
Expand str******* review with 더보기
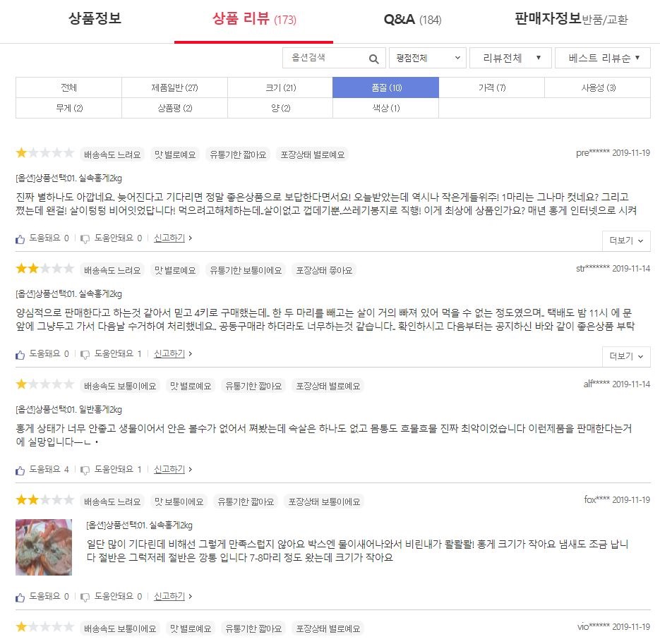626,356
